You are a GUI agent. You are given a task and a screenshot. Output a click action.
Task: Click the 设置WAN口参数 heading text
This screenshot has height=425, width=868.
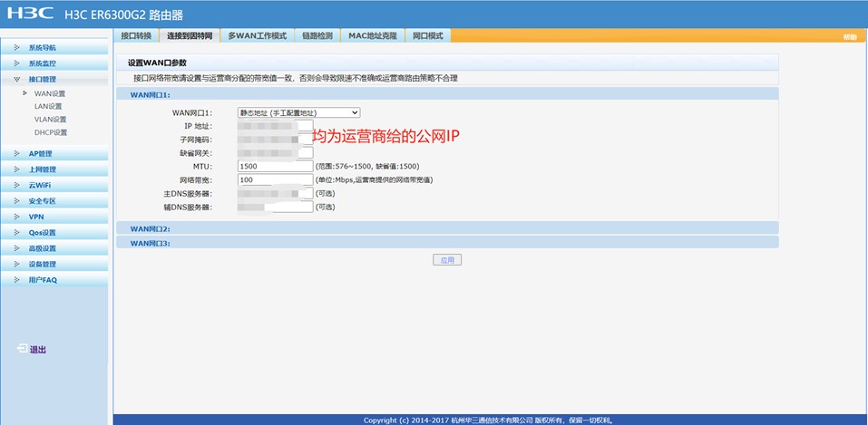(157, 63)
